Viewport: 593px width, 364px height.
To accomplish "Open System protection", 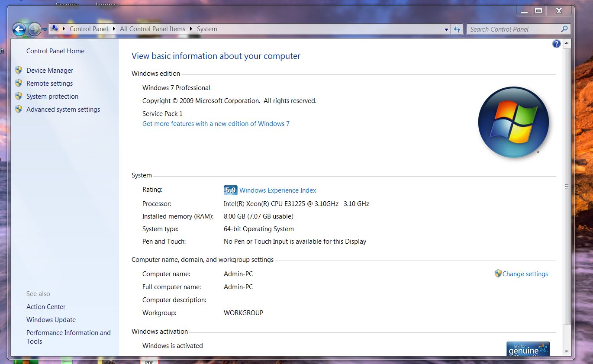I will coord(52,97).
